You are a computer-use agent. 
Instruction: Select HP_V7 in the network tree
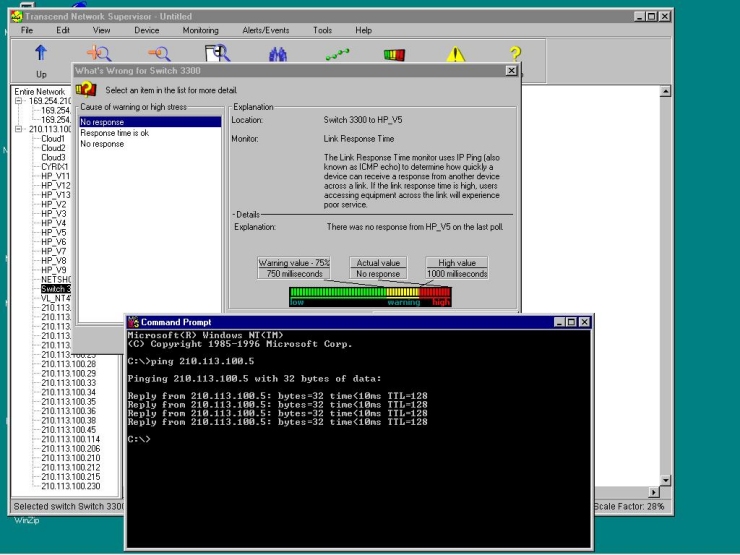click(x=53, y=252)
